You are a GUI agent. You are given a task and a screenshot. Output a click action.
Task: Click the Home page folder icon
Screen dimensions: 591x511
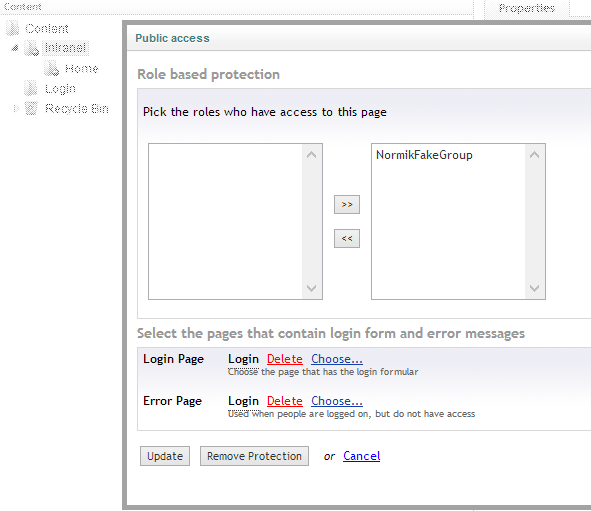coord(51,68)
